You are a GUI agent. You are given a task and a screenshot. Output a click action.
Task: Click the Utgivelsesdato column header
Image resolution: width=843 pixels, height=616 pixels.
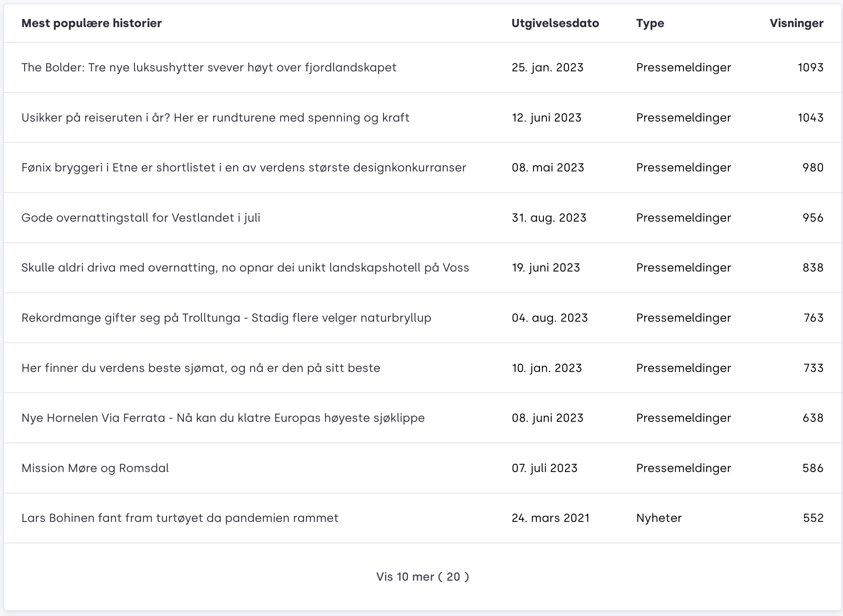pyautogui.click(x=555, y=23)
